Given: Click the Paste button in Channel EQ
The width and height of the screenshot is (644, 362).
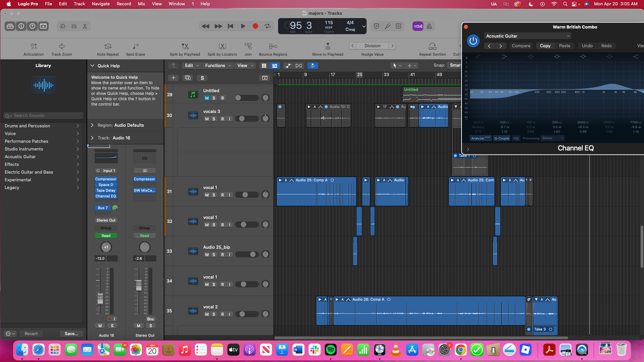Looking at the screenshot, I should tap(565, 46).
